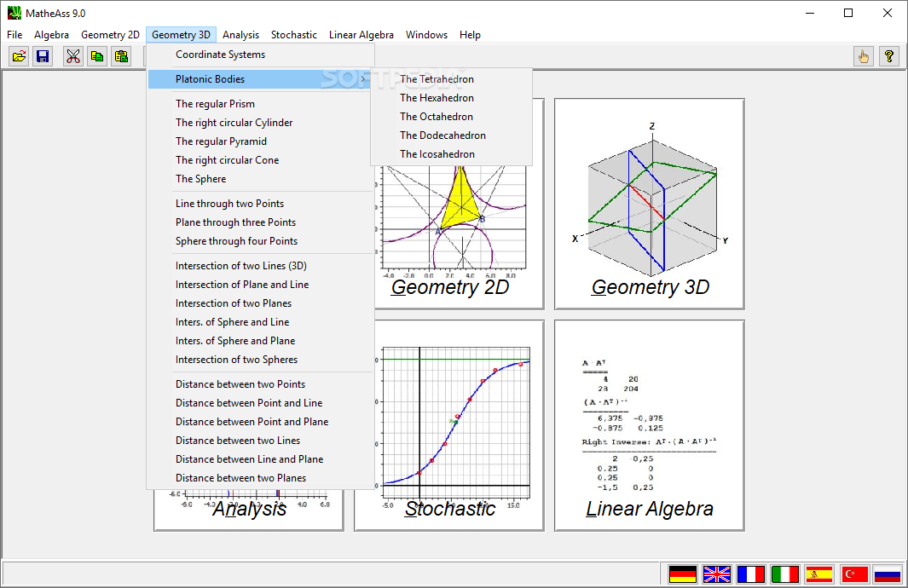Open the Linear Algebra tile
908x588 pixels.
tap(650, 425)
